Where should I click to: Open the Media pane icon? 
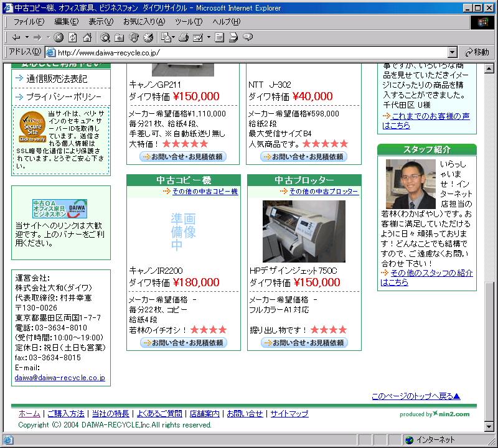pos(134,37)
